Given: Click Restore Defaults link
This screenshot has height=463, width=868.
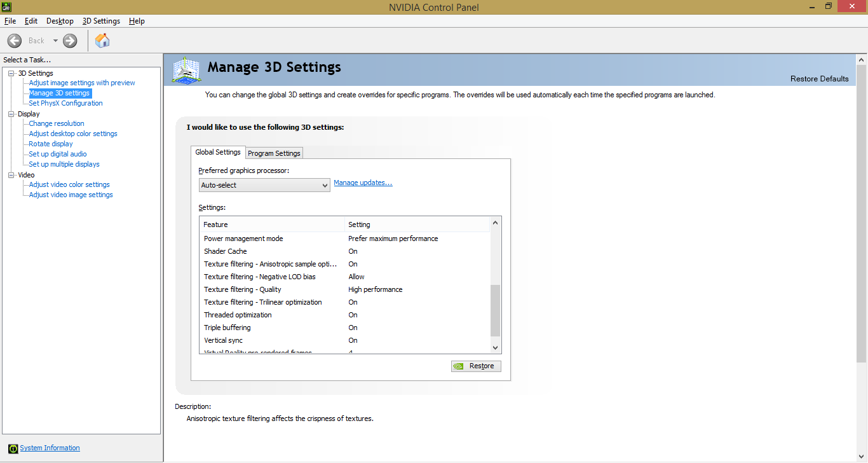Looking at the screenshot, I should [819, 79].
